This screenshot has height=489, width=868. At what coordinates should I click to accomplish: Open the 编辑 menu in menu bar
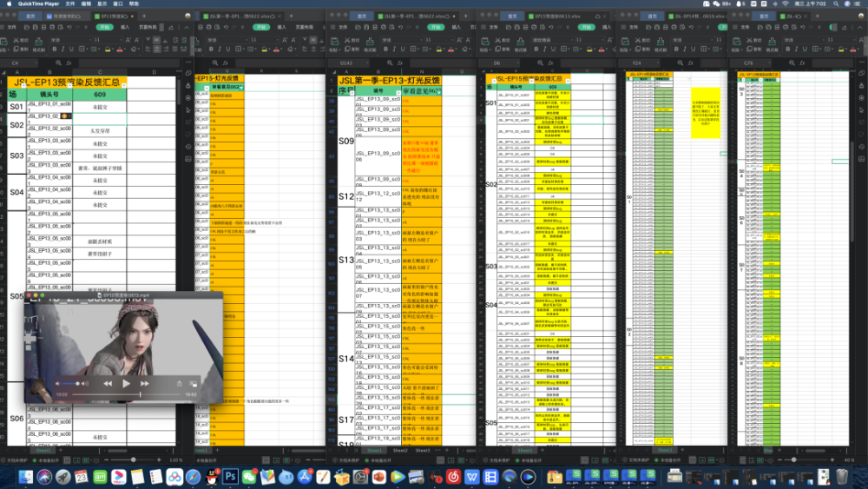coord(85,3)
